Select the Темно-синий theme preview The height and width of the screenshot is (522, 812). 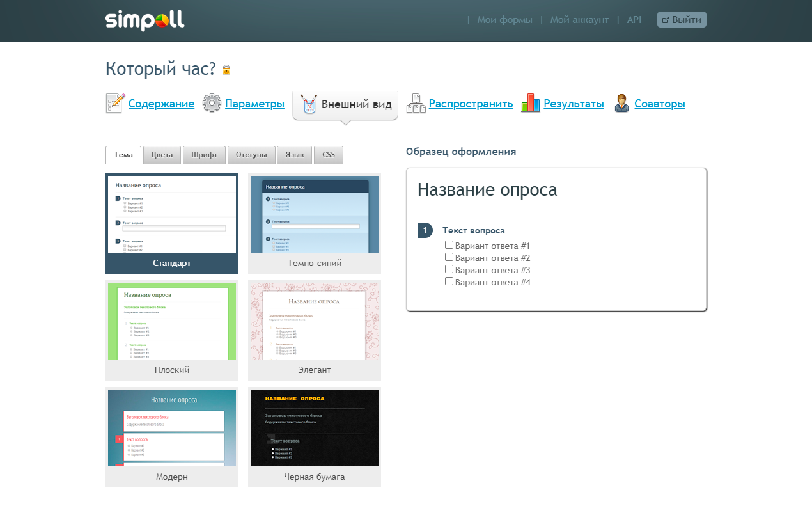pos(314,214)
